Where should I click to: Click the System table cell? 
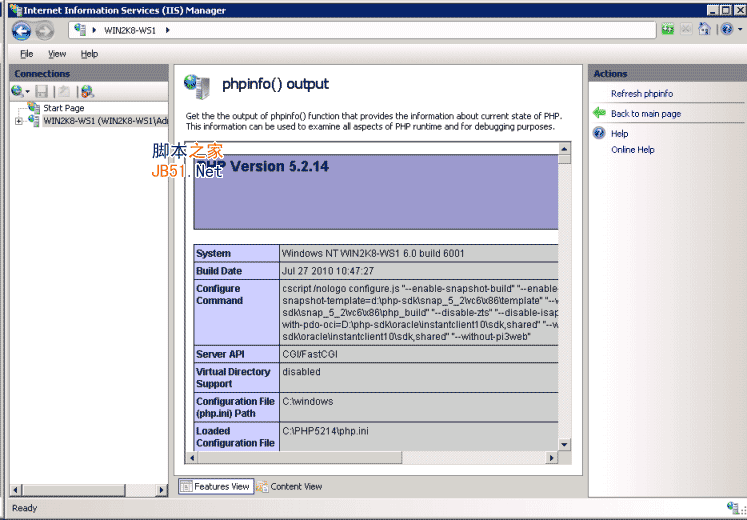click(236, 253)
